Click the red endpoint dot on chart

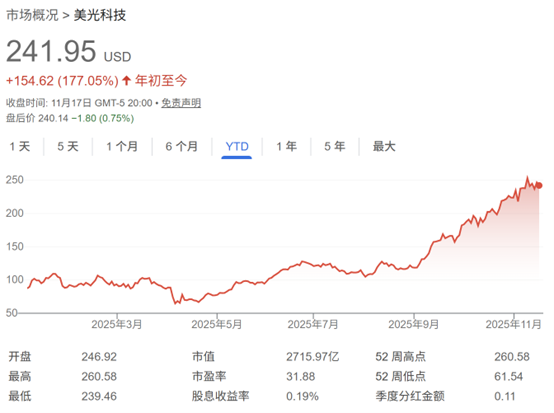[539, 185]
